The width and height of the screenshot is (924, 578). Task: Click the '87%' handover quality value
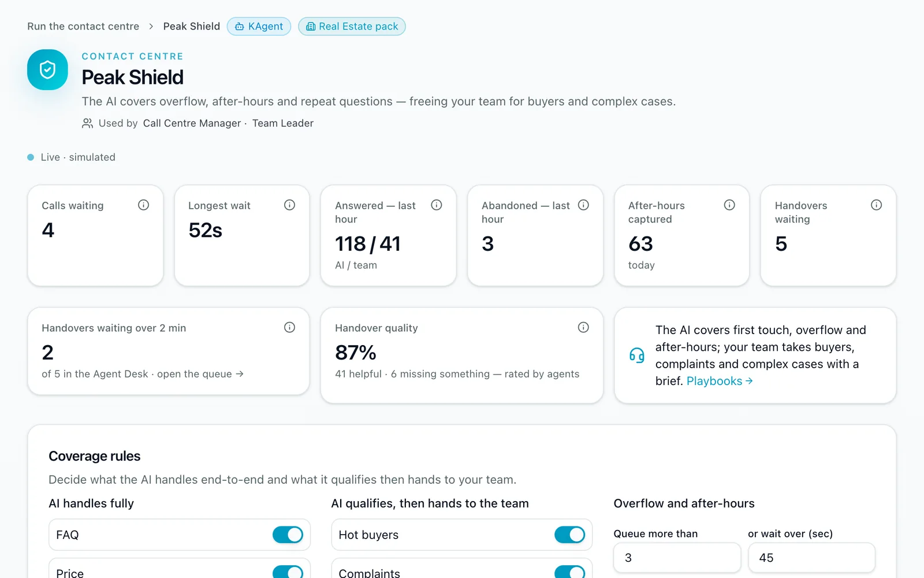356,353
